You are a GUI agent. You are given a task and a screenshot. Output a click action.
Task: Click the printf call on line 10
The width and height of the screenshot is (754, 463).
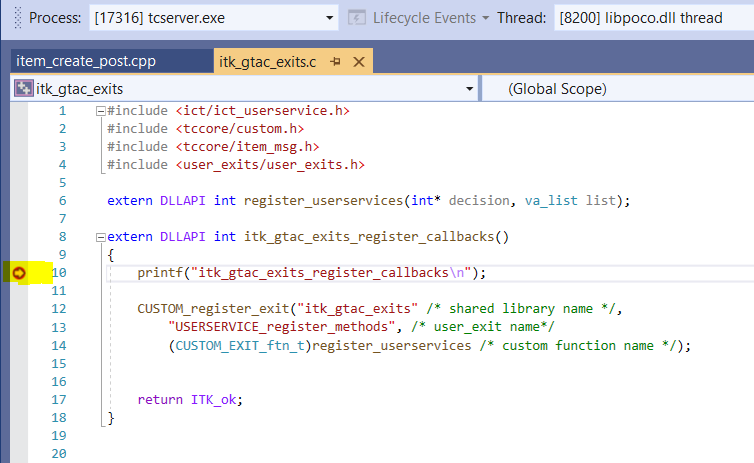click(159, 273)
